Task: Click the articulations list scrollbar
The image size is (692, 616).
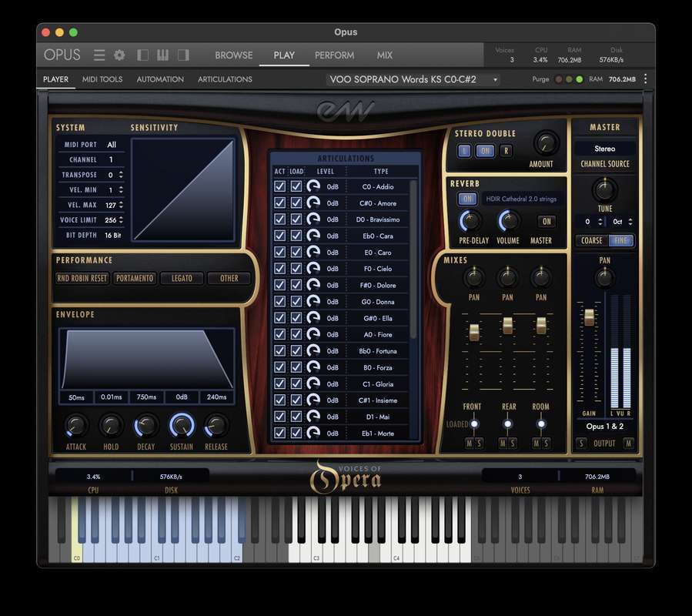Action: 413,254
